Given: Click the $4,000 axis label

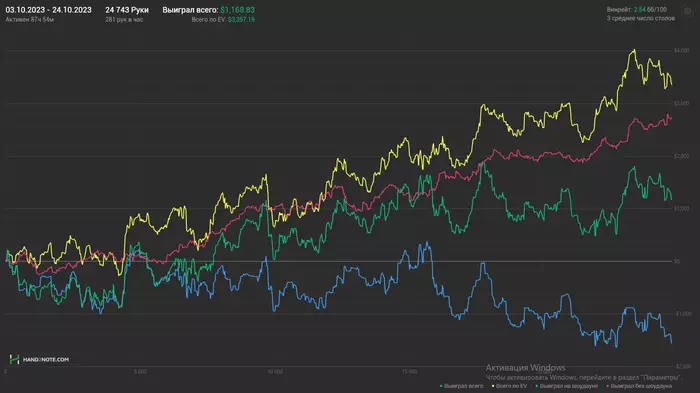Looking at the screenshot, I should pyautogui.click(x=681, y=51).
